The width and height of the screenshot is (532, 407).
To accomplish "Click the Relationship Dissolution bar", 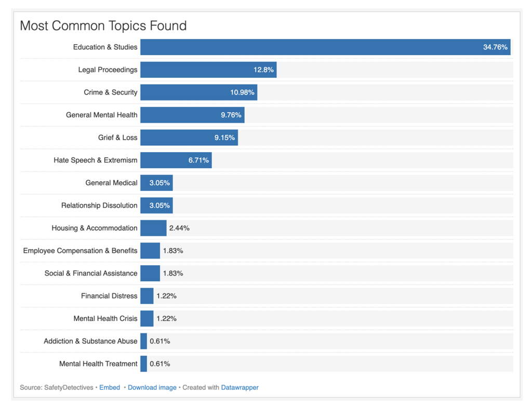I will (x=156, y=206).
